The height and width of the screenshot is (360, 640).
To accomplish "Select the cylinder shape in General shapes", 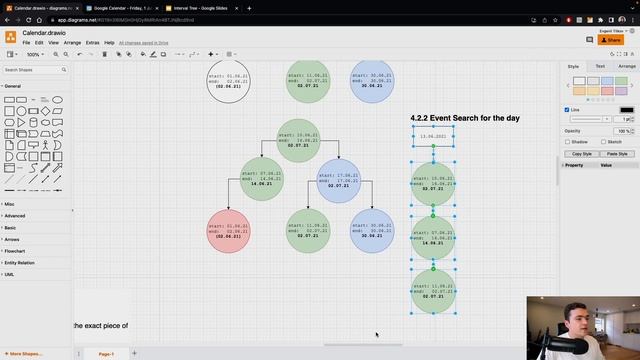I will click(x=33, y=122).
